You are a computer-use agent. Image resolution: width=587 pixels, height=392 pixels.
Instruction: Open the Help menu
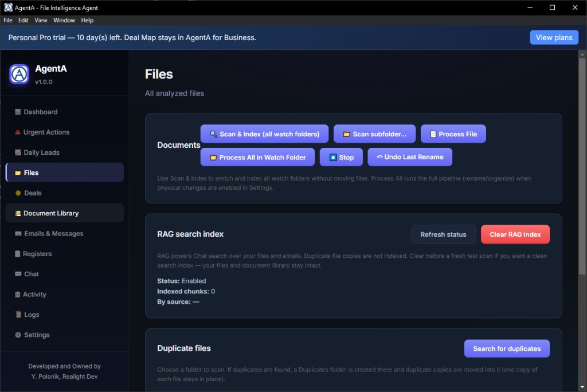point(87,20)
